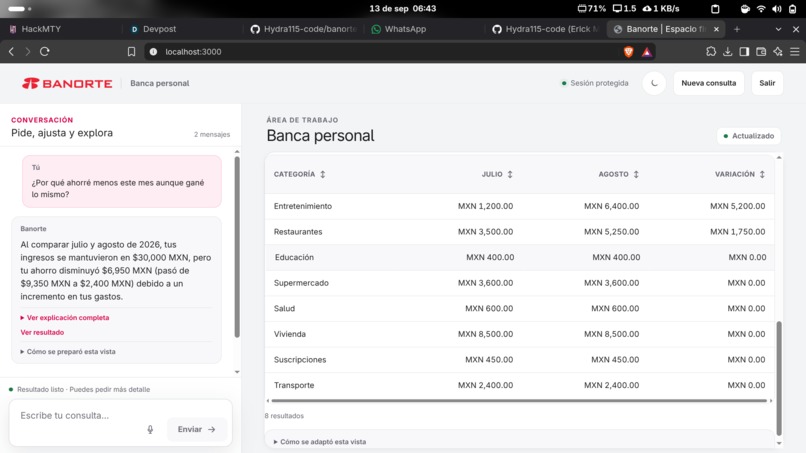The width and height of the screenshot is (806, 453).
Task: Open Wi-Fi system tray icon
Action: tap(761, 9)
